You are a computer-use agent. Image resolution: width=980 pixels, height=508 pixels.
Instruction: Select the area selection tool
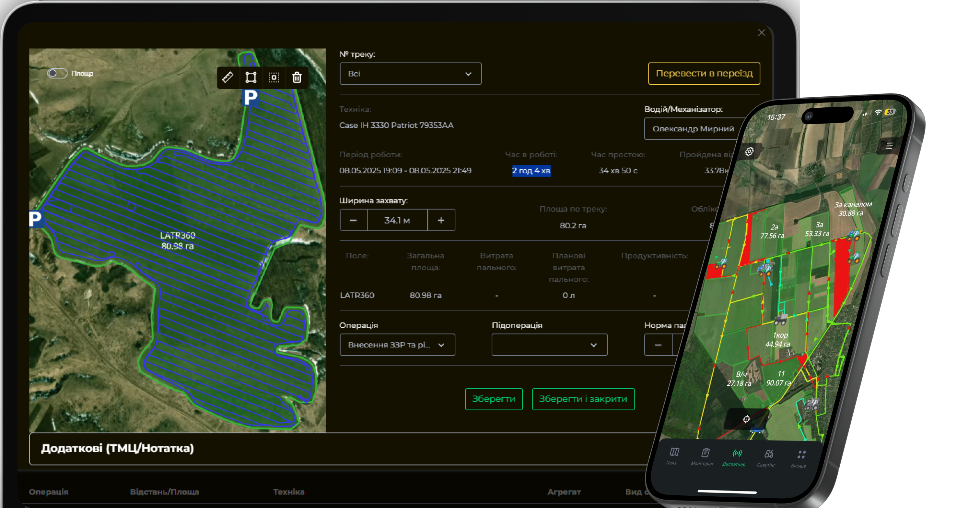[x=274, y=77]
